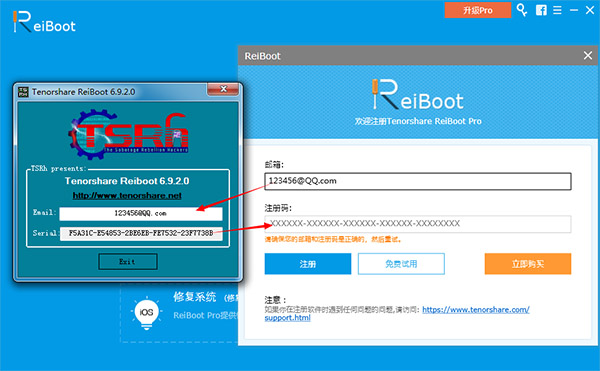Click the Free Trial button

[x=401, y=264]
